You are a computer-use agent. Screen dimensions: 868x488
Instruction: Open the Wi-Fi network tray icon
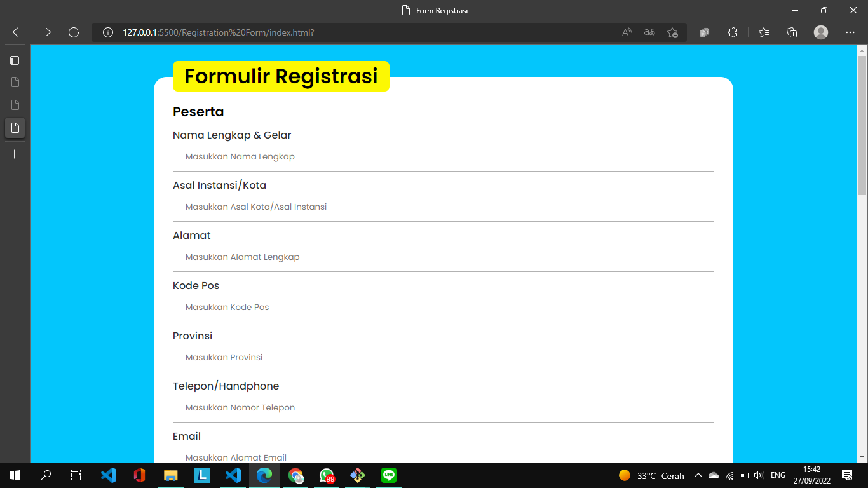729,475
